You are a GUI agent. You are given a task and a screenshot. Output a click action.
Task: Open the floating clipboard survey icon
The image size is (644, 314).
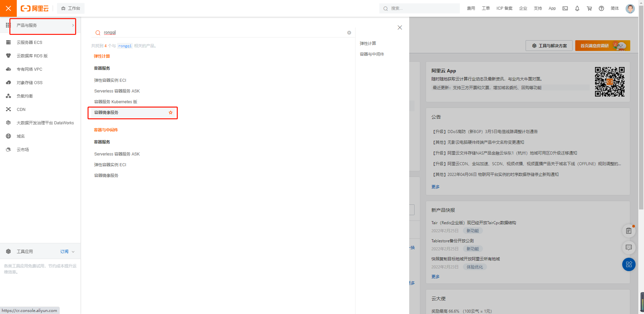(629, 231)
